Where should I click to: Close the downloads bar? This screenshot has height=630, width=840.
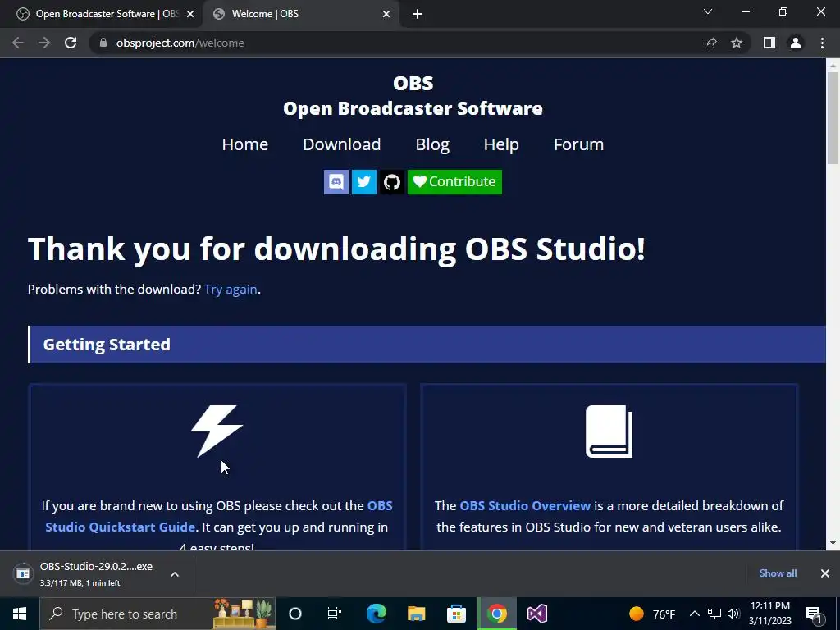[x=825, y=573]
